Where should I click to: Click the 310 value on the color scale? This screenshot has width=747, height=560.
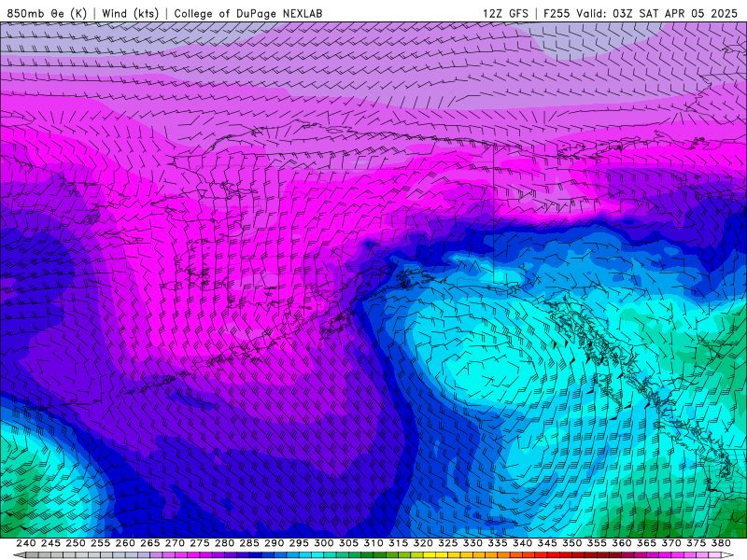tap(373, 543)
